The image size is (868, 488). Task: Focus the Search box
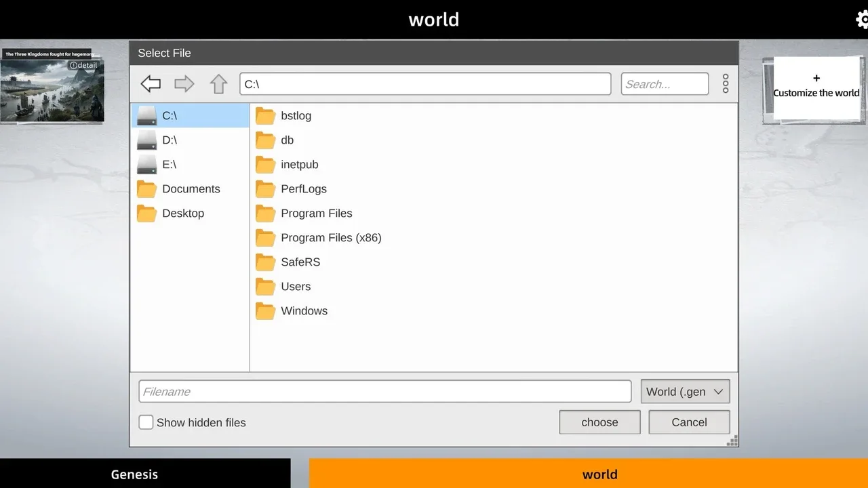[x=664, y=84]
